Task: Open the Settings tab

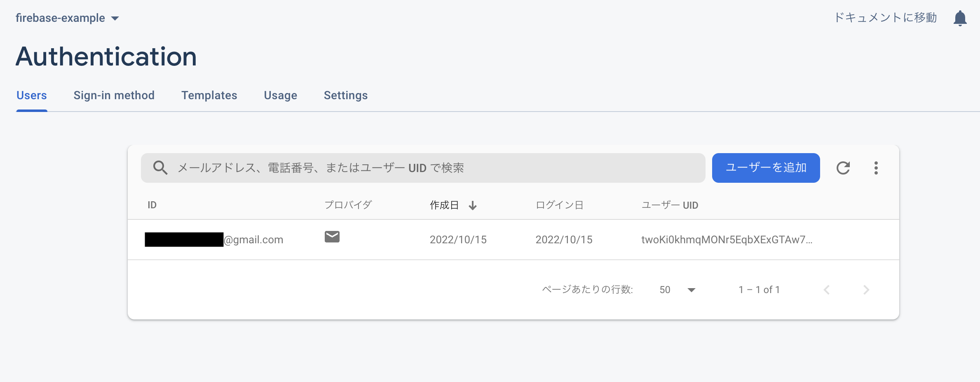Action: click(x=346, y=95)
